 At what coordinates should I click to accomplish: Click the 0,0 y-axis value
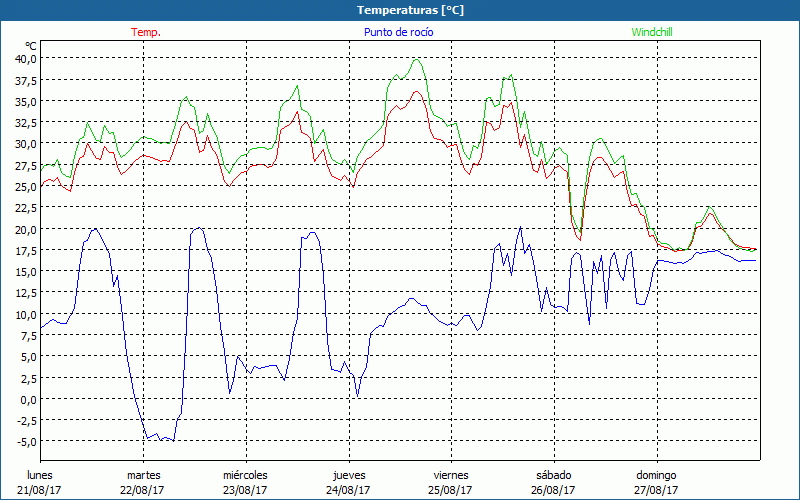click(x=28, y=399)
